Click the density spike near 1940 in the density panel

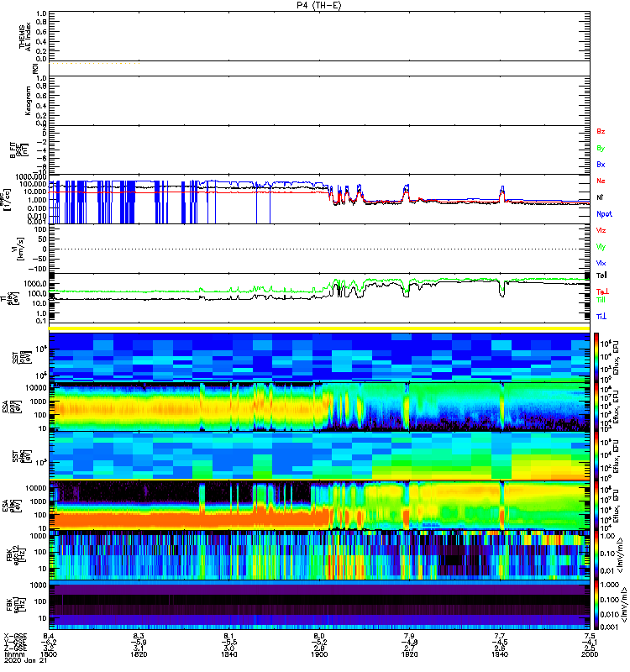[502, 193]
